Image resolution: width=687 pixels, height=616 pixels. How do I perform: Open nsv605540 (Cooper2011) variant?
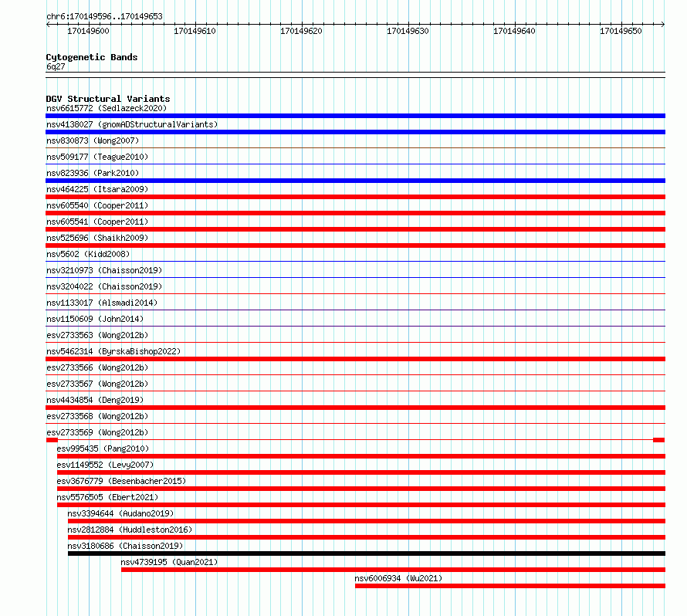97,205
